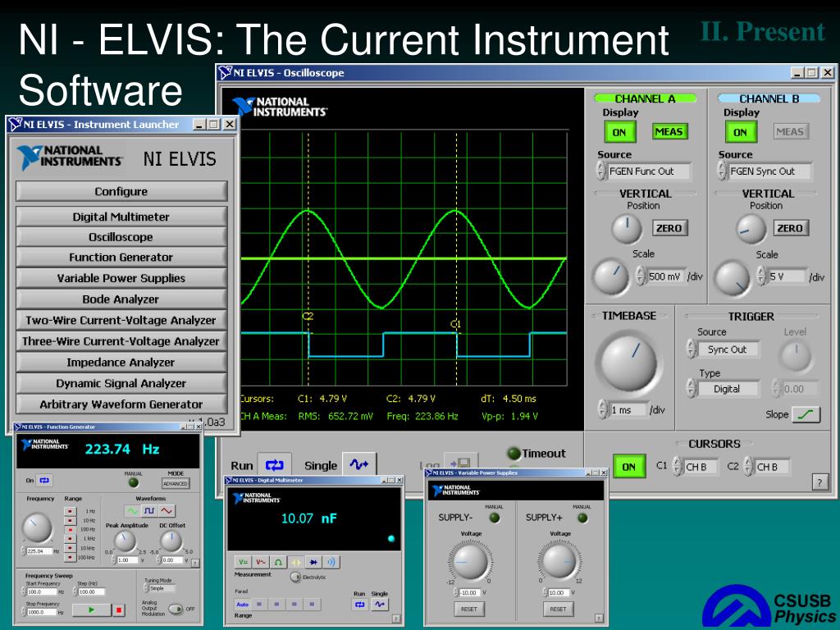The image size is (840, 630).
Task: Open the Oscilloscope help question-mark button
Action: [x=819, y=482]
